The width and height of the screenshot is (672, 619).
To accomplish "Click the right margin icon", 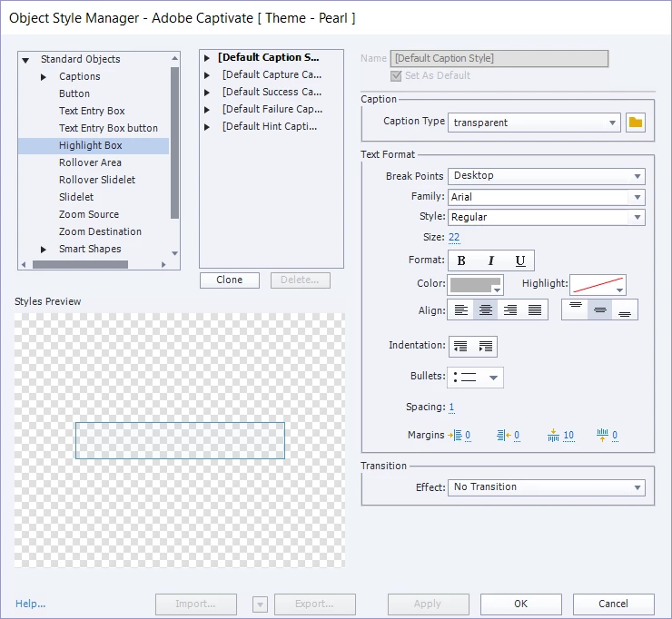I will click(x=504, y=436).
